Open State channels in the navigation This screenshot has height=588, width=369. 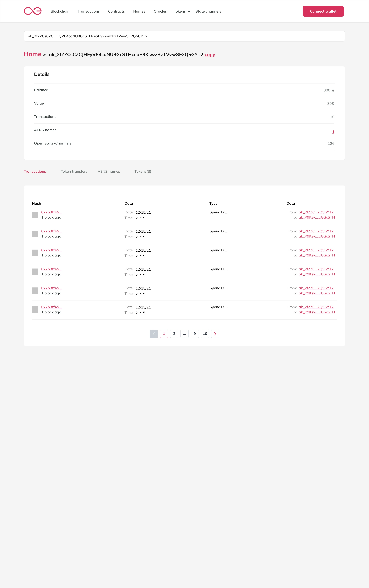click(208, 12)
